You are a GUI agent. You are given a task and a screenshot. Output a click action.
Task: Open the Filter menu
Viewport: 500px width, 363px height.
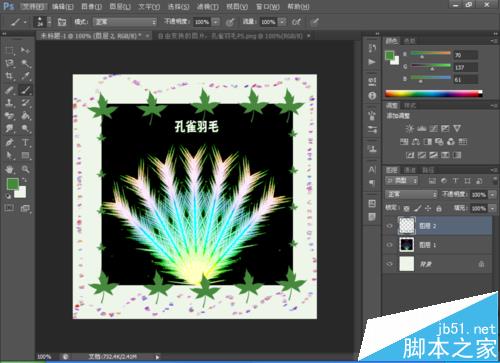(208, 6)
